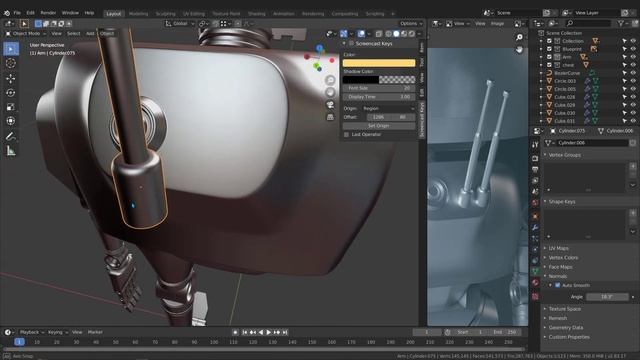The width and height of the screenshot is (640, 360).
Task: Click the Set Origin button
Action: tap(379, 126)
